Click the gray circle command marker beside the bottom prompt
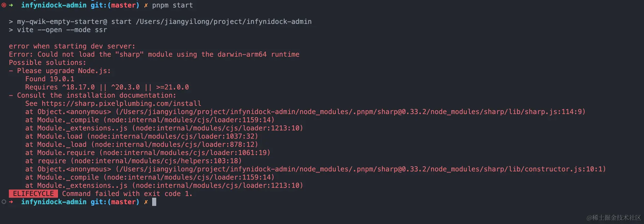This screenshot has height=224, width=644. click(4, 202)
